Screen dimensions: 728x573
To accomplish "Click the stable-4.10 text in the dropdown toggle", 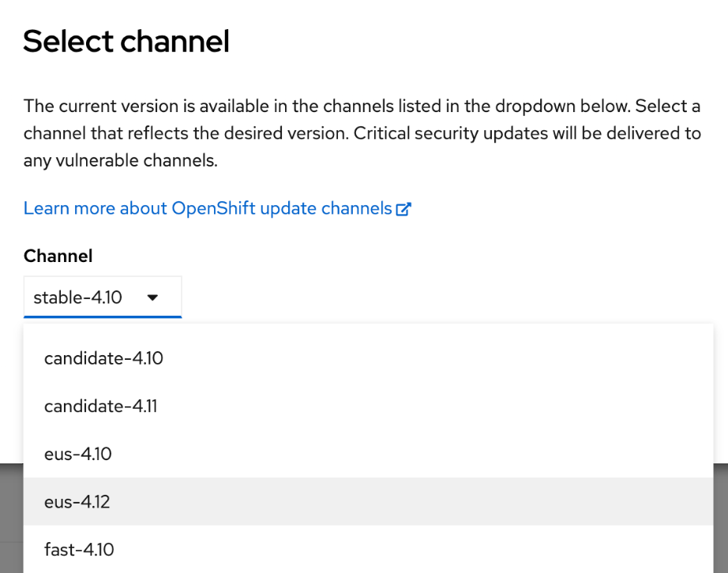I will click(x=77, y=298).
